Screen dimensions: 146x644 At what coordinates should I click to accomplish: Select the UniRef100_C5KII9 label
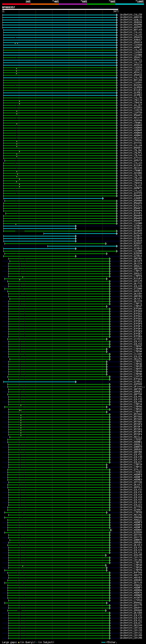(x=131, y=100)
